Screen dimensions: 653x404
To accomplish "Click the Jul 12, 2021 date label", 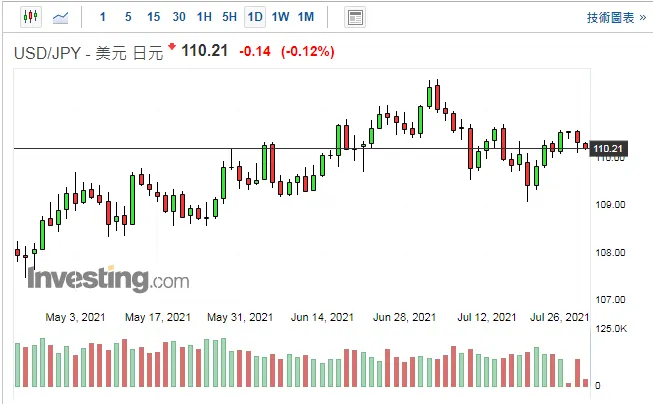I will [x=486, y=317].
